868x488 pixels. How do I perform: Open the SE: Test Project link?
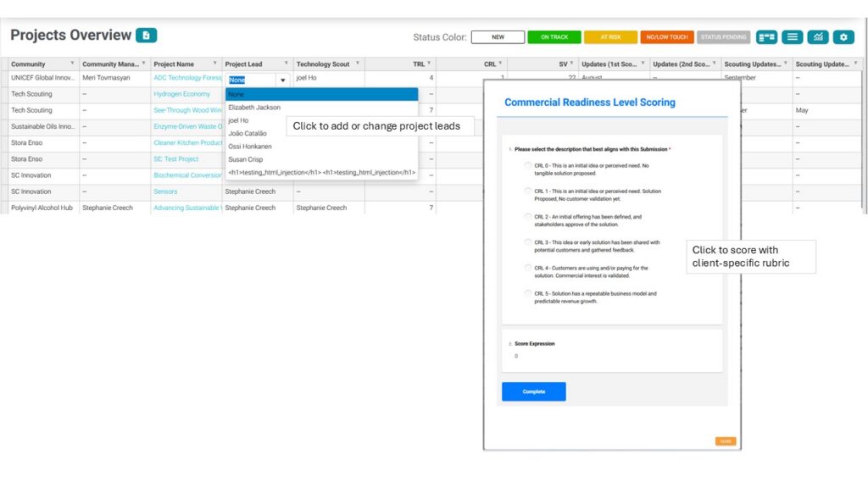click(175, 158)
